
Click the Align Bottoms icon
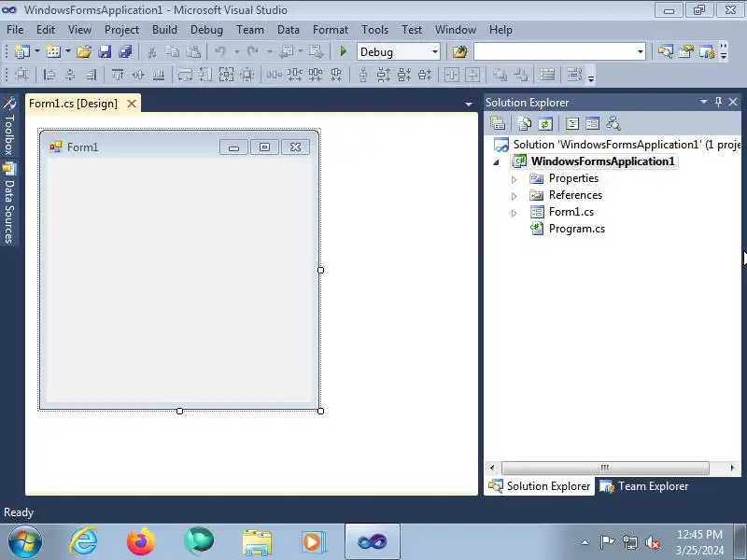coord(159,75)
